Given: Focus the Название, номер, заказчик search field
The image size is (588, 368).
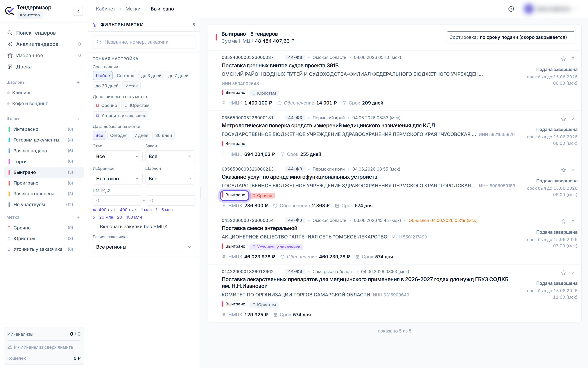Looking at the screenshot, I should pyautogui.click(x=144, y=42).
